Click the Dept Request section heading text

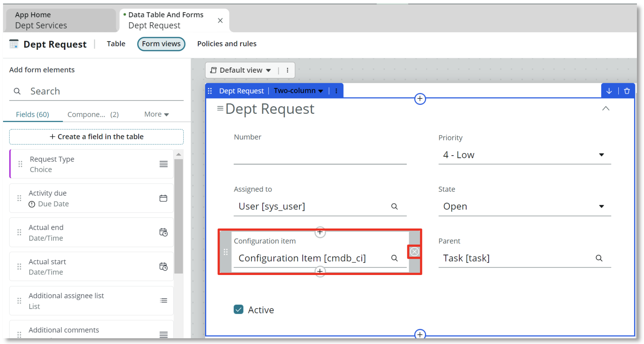[x=269, y=109]
